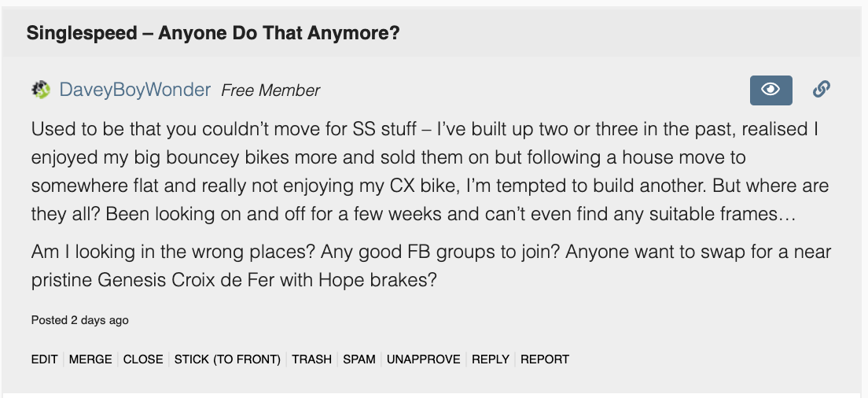The image size is (868, 398).
Task: Click the chain-link permalink icon
Action: [821, 90]
